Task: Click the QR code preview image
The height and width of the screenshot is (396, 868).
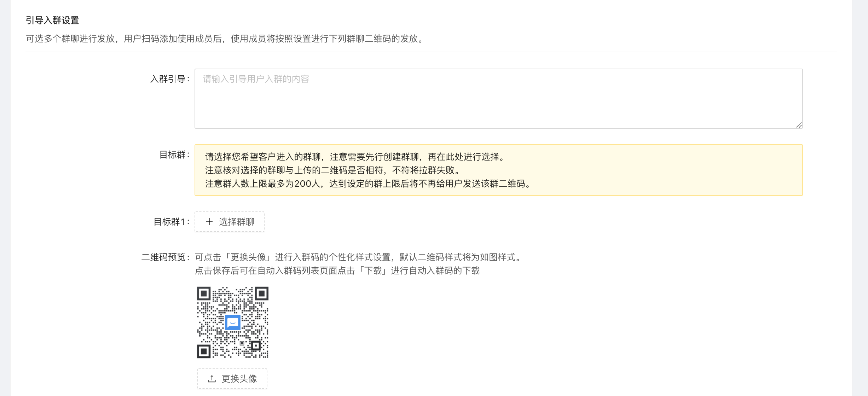Action: (x=233, y=322)
